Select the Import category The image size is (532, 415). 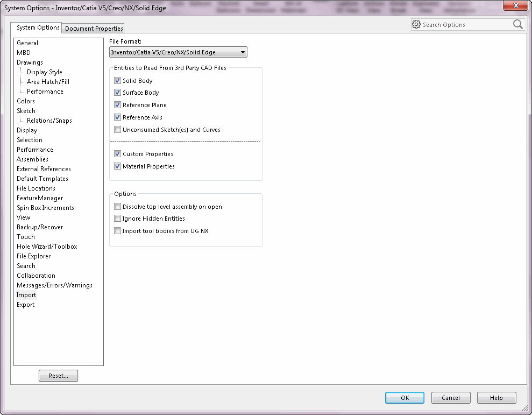point(26,295)
